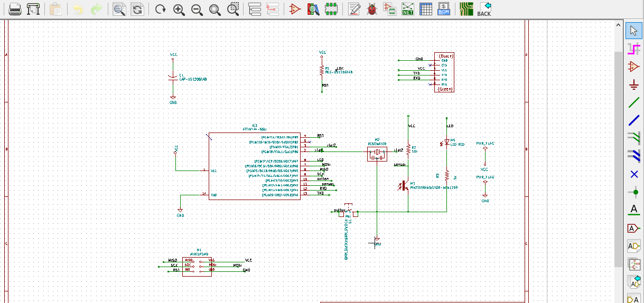
Task: Launch the symbol library editor
Action: 295,9
